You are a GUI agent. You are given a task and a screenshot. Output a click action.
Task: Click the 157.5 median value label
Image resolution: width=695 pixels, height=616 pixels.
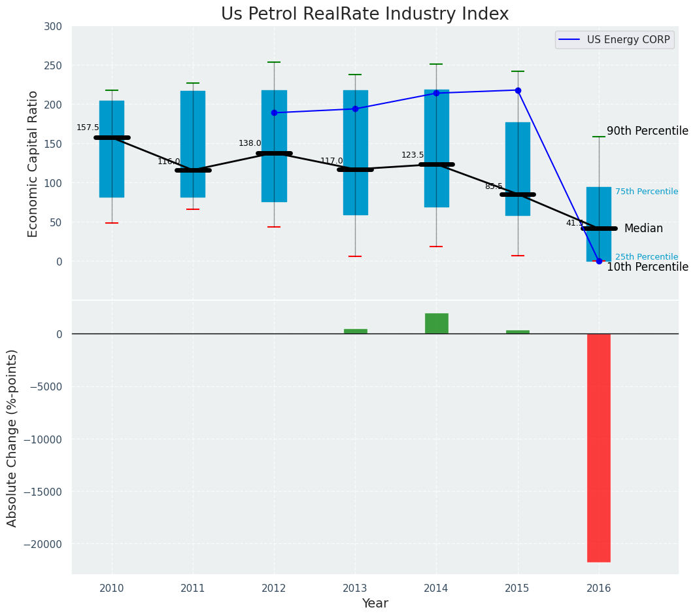click(88, 128)
